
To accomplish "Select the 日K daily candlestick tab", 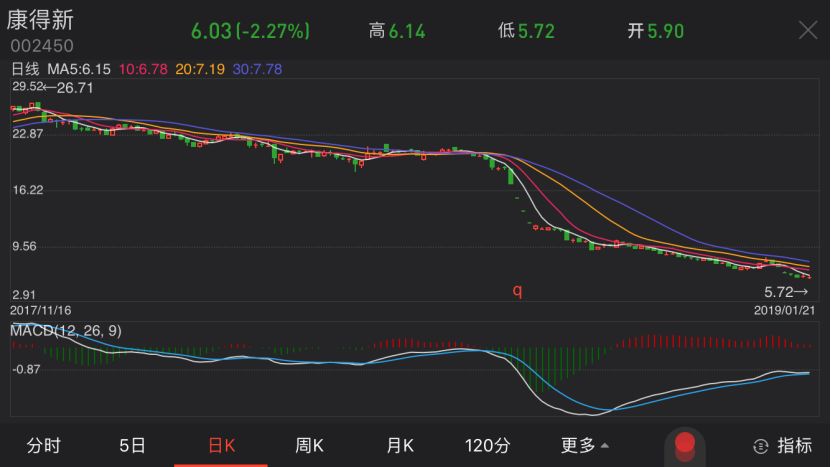I will (221, 445).
